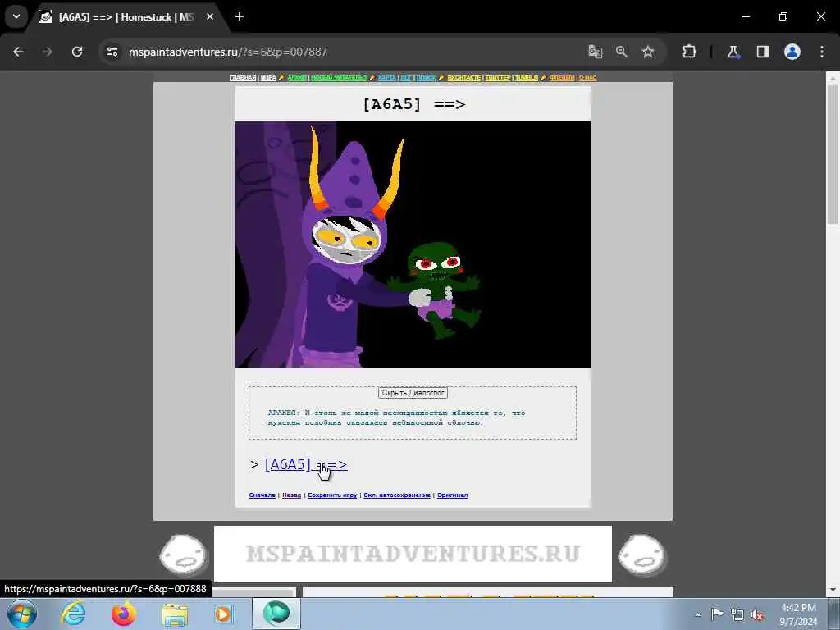Go back using the browser back arrow

click(18, 52)
